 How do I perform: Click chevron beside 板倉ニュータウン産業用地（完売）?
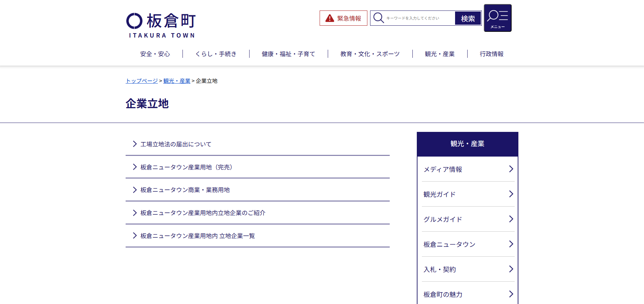[x=135, y=167]
